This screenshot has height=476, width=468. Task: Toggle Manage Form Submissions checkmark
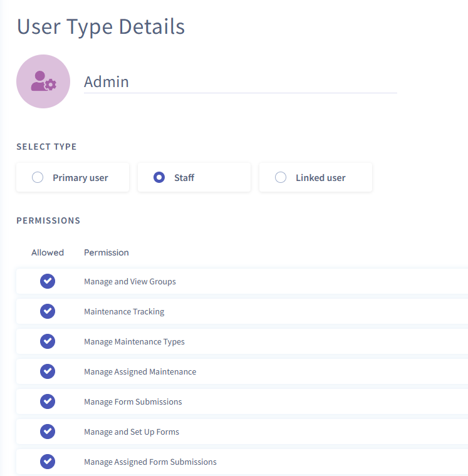[48, 401]
